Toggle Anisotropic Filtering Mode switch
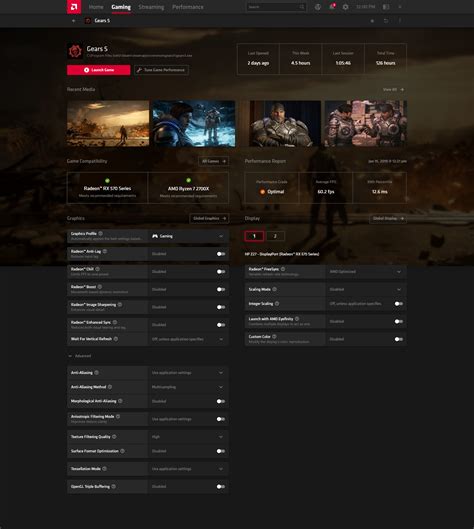Screen dimensions: 474x529 point(221,419)
